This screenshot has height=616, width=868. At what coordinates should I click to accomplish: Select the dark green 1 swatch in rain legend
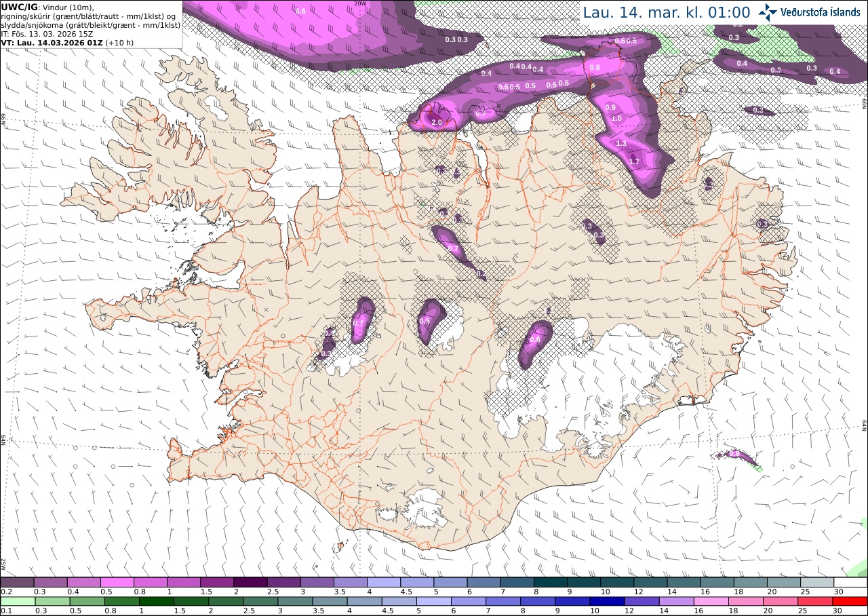[x=157, y=601]
